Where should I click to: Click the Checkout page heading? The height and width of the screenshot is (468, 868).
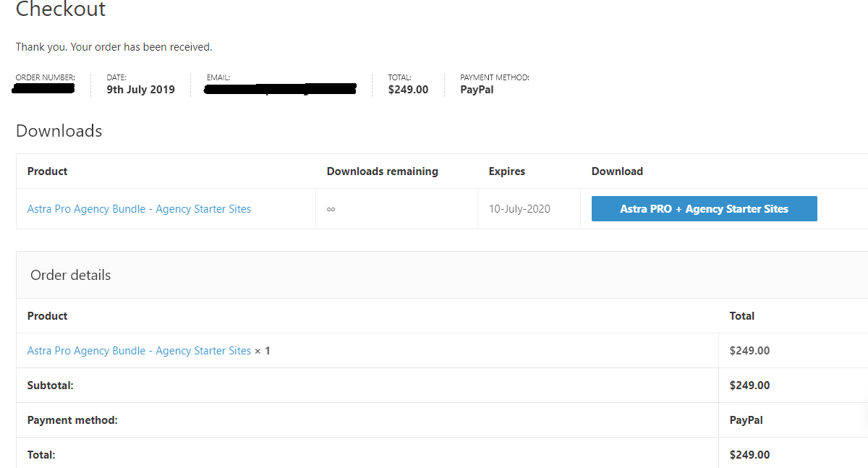point(61,9)
